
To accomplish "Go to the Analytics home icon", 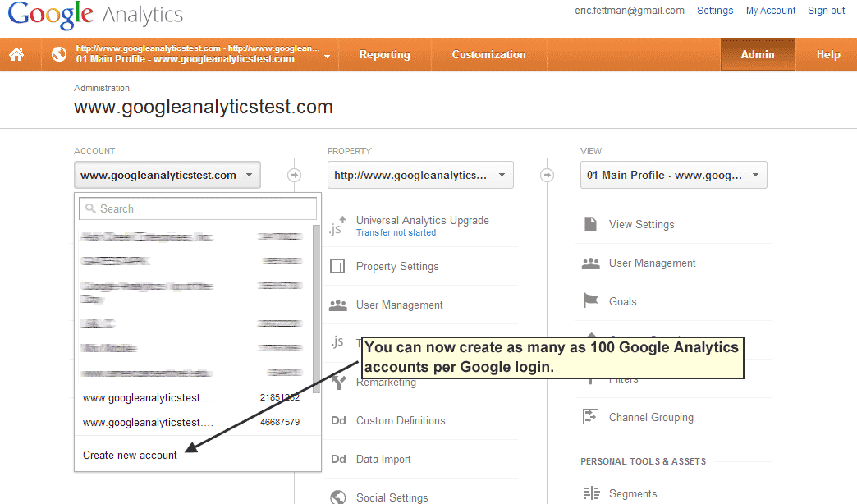I will (16, 54).
